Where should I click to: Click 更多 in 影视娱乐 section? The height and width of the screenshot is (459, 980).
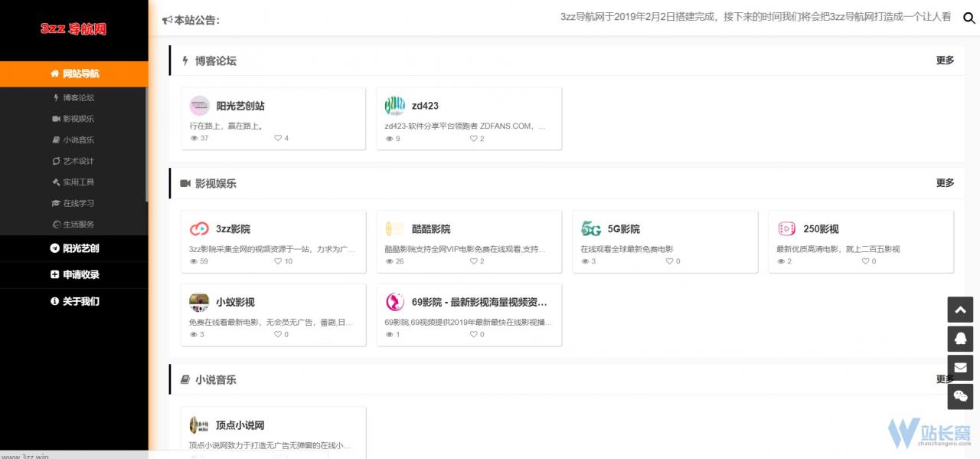pos(945,183)
